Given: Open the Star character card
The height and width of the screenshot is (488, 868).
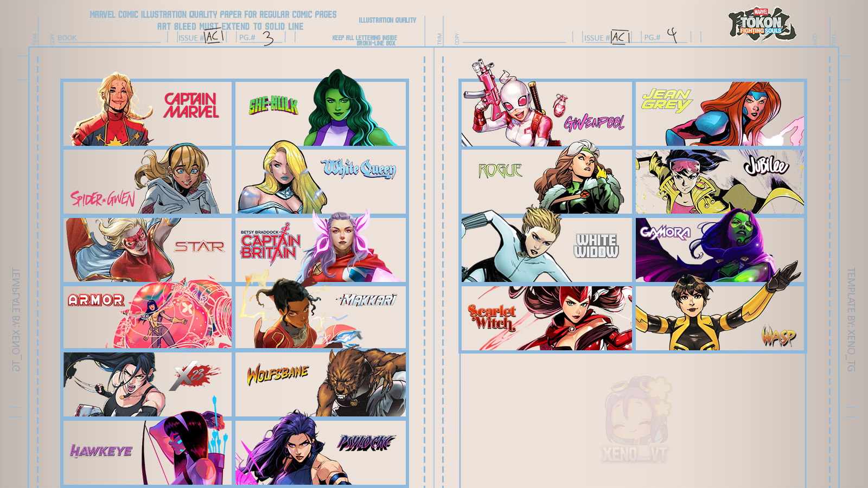Looking at the screenshot, I should coord(148,250).
